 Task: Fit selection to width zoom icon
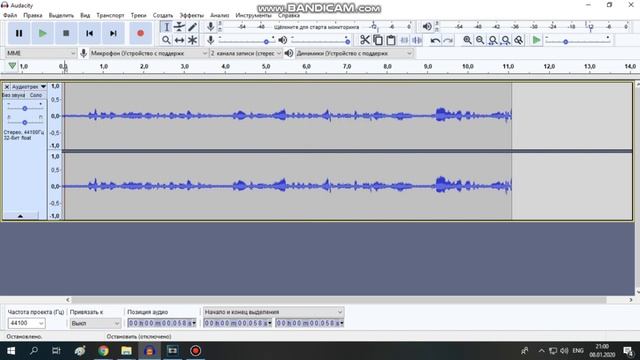493,40
